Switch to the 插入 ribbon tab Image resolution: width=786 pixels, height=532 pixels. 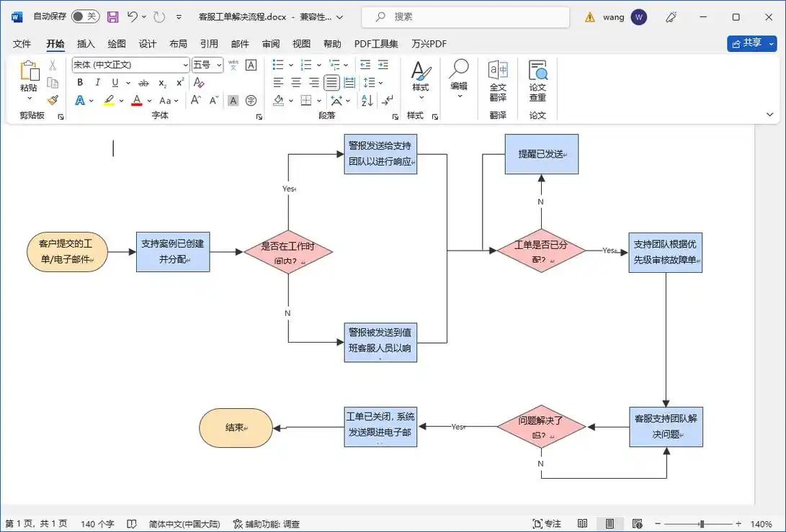[86, 44]
